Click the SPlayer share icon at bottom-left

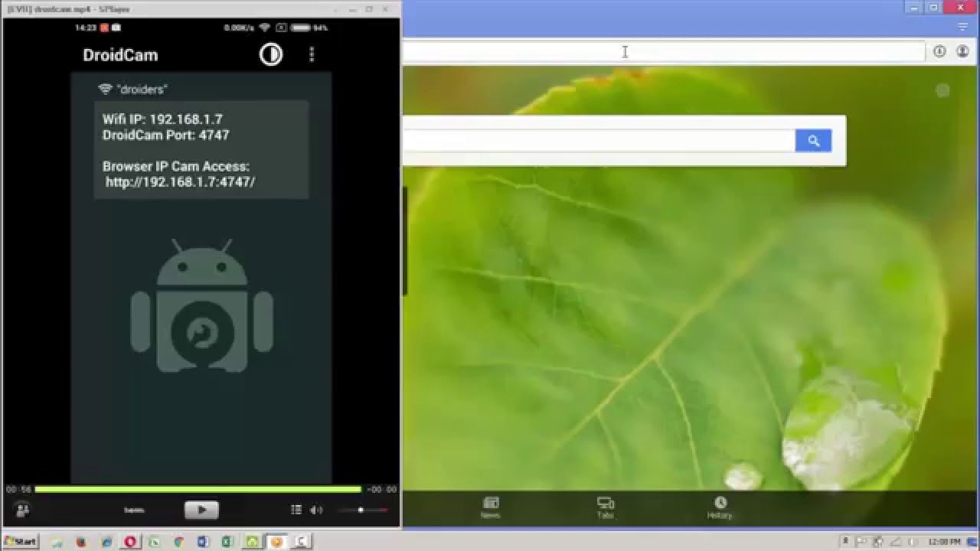pyautogui.click(x=22, y=510)
